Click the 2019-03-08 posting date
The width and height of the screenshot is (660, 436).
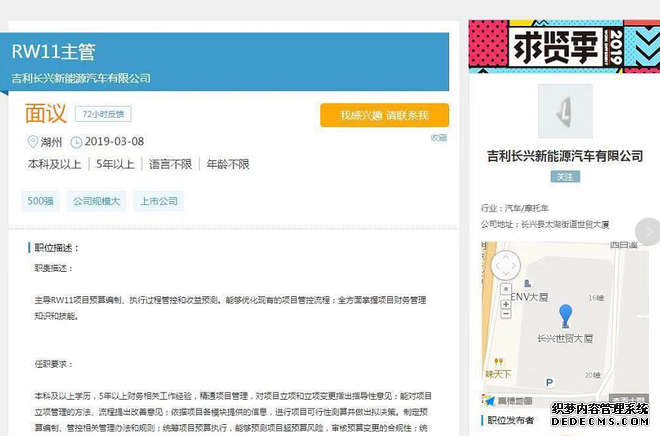pyautogui.click(x=114, y=141)
